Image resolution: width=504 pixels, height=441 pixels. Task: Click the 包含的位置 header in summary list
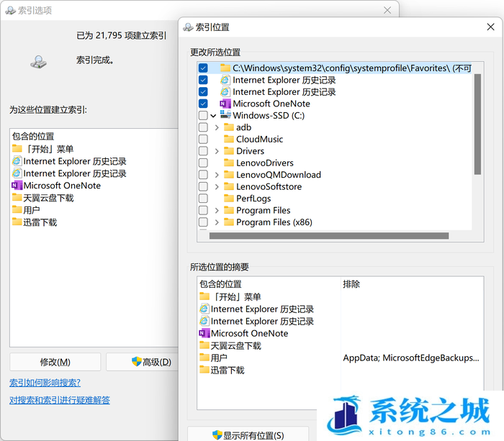pyautogui.click(x=220, y=284)
